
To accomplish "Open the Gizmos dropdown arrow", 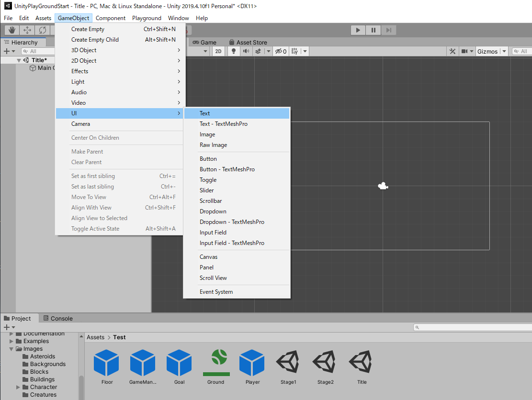I will (504, 51).
